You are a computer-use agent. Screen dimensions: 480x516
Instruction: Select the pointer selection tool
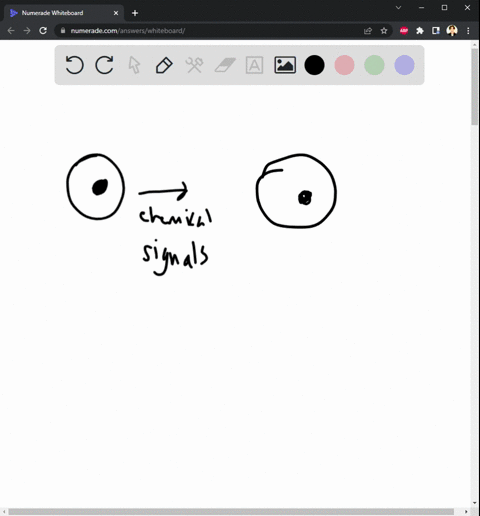(x=134, y=65)
